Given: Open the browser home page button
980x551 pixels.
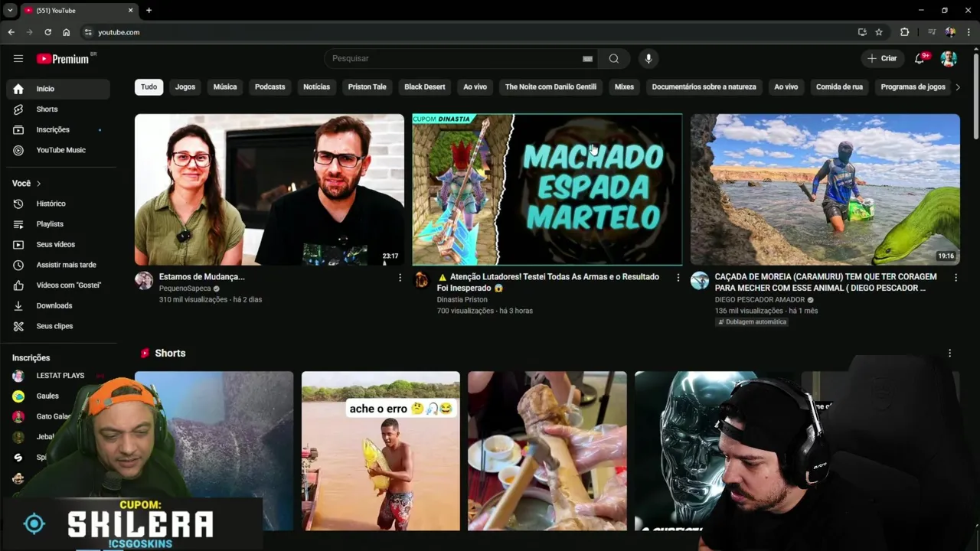Looking at the screenshot, I should pyautogui.click(x=66, y=32).
